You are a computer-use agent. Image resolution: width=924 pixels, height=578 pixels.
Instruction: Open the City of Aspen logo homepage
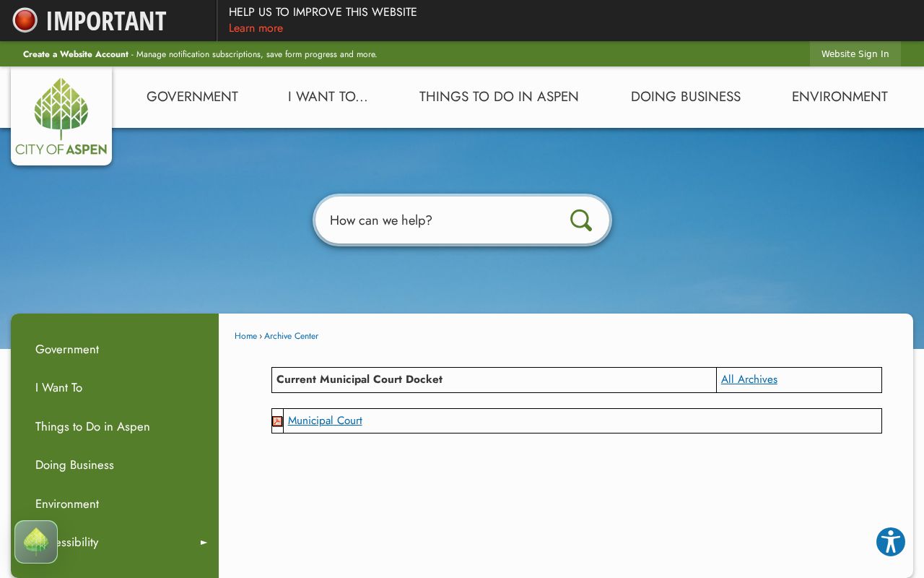(x=61, y=116)
